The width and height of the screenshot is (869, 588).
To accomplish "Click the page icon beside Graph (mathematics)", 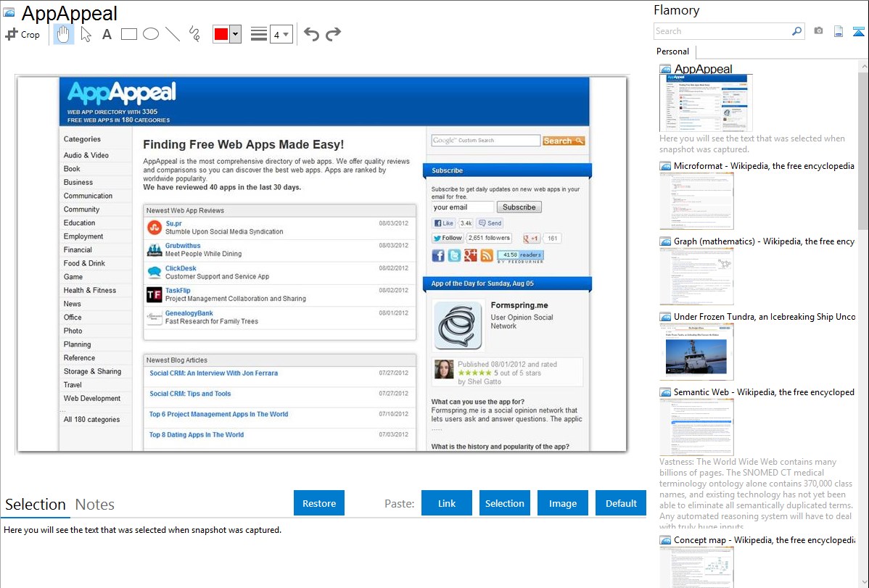I will [x=665, y=241].
